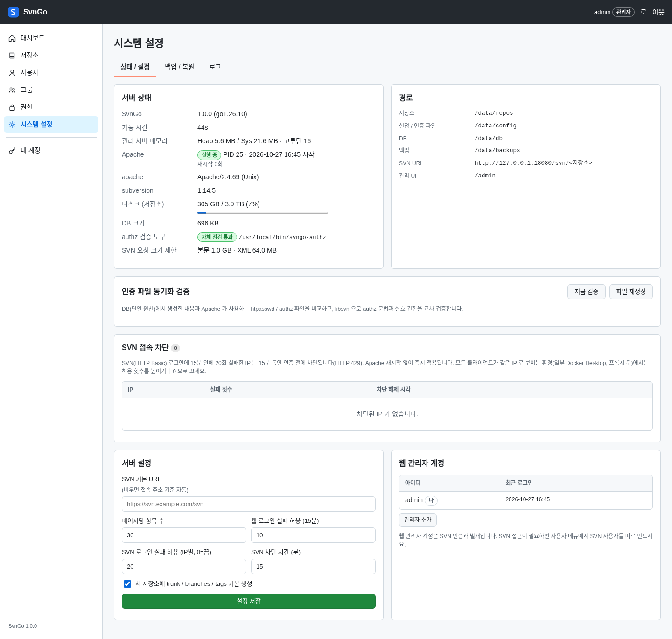Click the 지금 검증 button
Screen dimensions: 672x639
587,292
